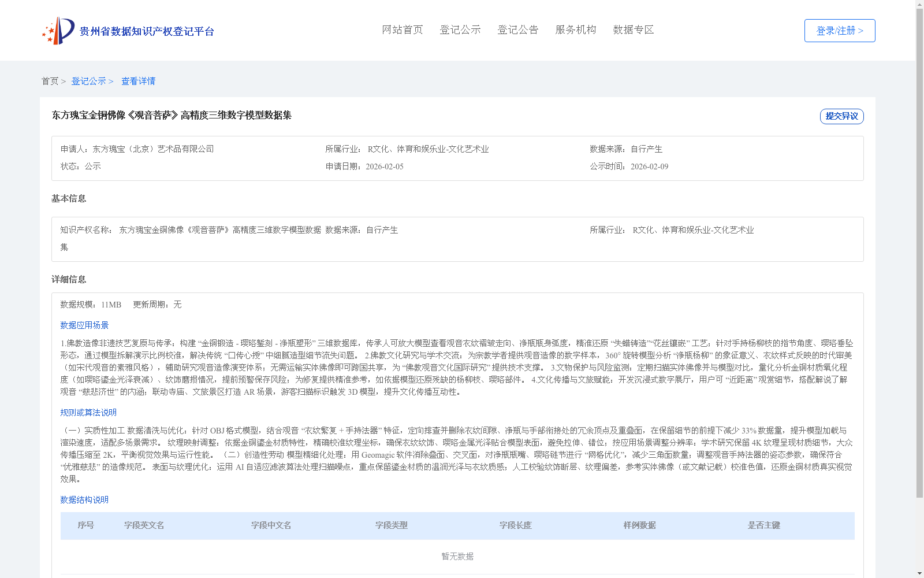This screenshot has width=924, height=578.
Task: Click the 是否主键 column header
Action: (764, 525)
